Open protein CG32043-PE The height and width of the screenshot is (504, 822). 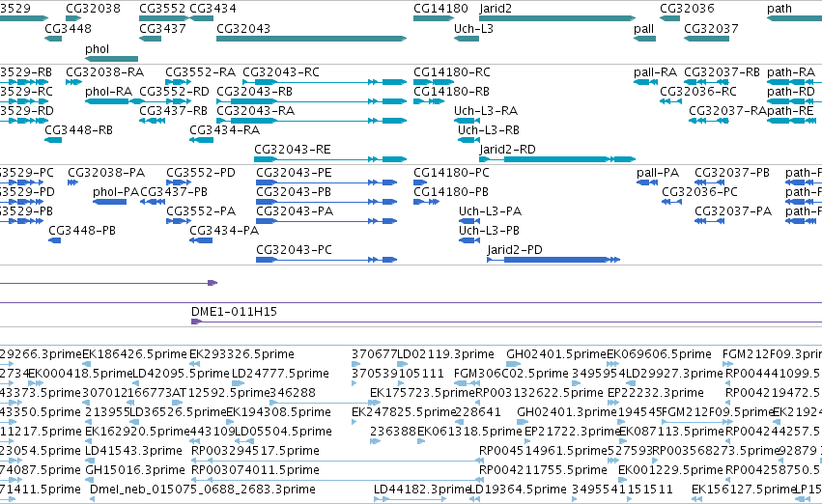coord(294,173)
